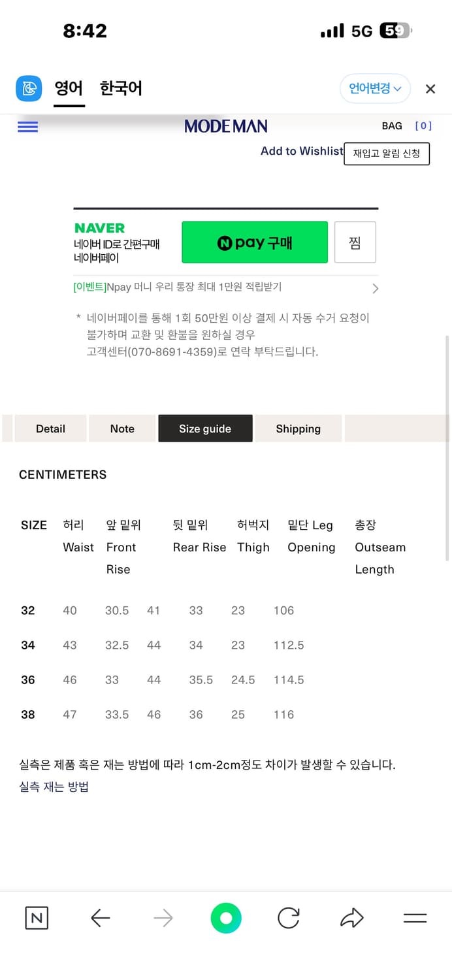Viewport: 452px width, 980px height.
Task: Go forward using the forward arrow
Action: (163, 918)
